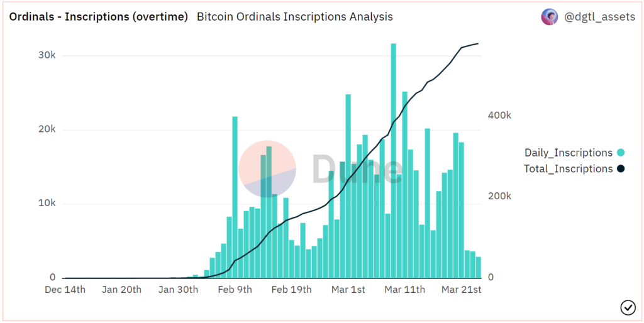The width and height of the screenshot is (644, 323).
Task: Click the Mar 1st x-axis label
Action: pos(348,290)
